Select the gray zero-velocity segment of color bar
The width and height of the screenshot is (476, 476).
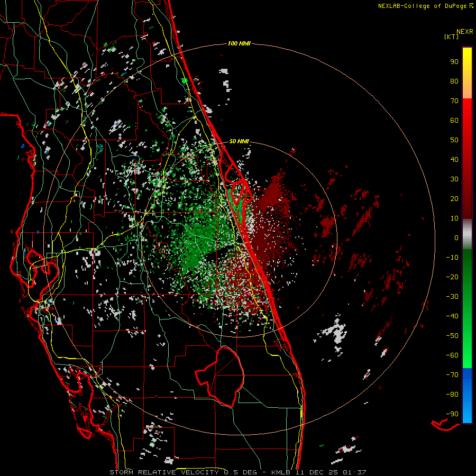coord(467,234)
